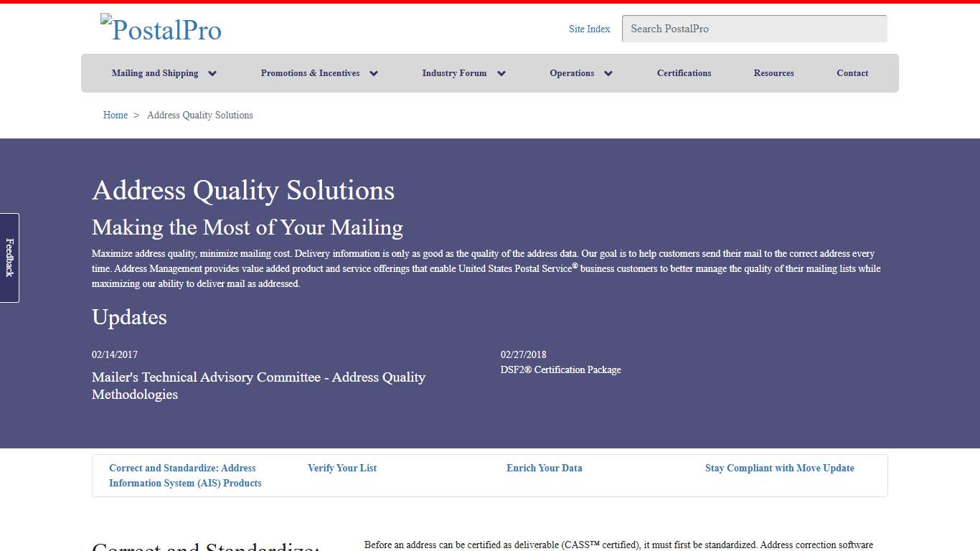Return to Home via the breadcrumb link

[x=115, y=115]
